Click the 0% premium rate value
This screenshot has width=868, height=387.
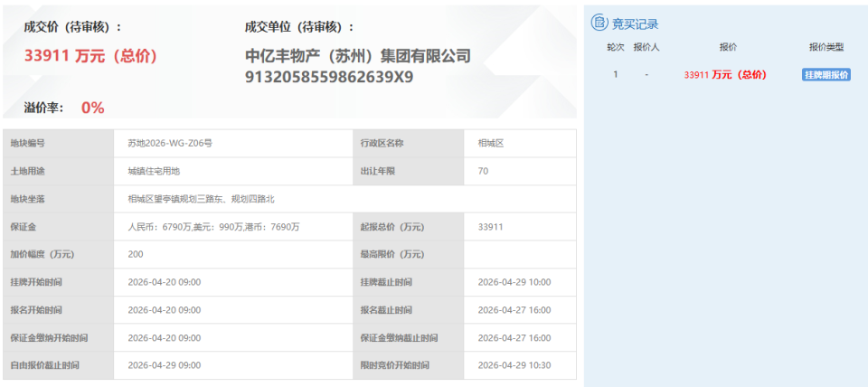point(93,108)
